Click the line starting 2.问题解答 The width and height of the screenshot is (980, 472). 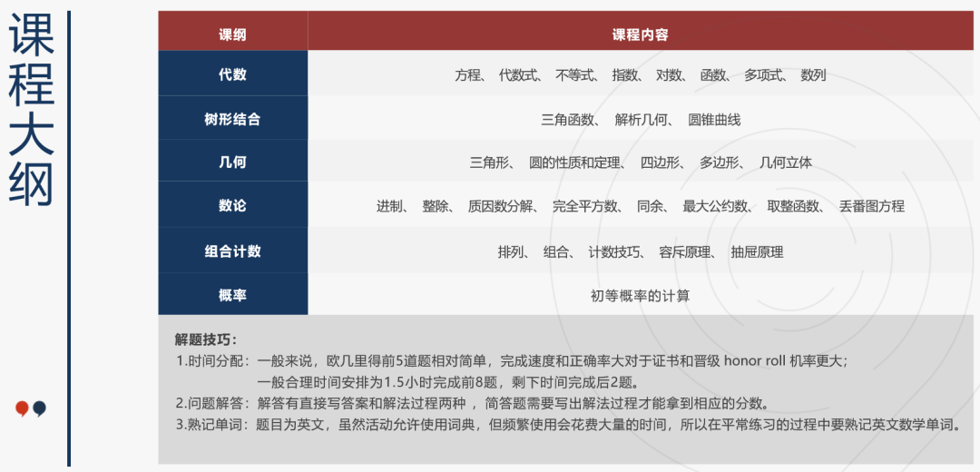click(x=472, y=402)
